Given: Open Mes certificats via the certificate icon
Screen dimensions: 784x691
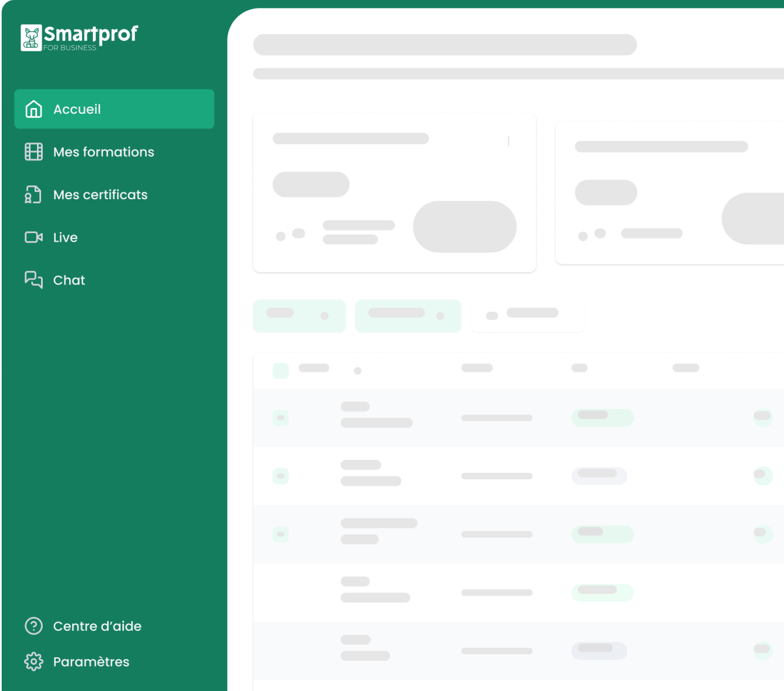Looking at the screenshot, I should [34, 194].
